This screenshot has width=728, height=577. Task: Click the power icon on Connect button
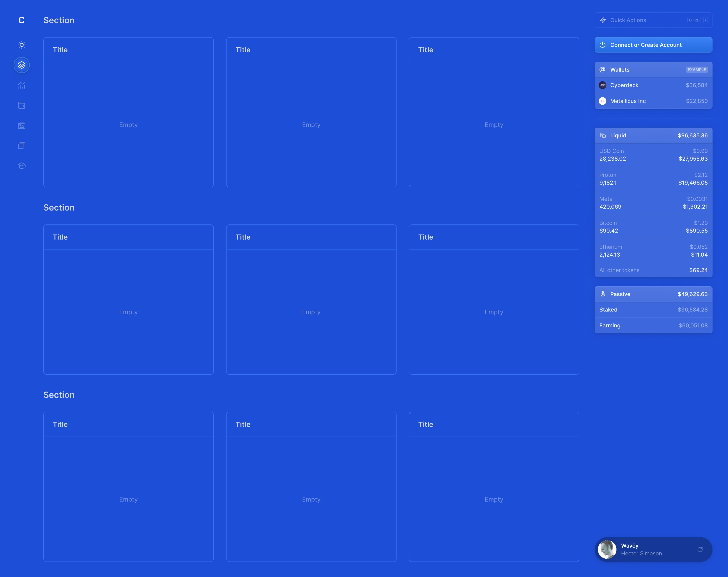pos(603,45)
